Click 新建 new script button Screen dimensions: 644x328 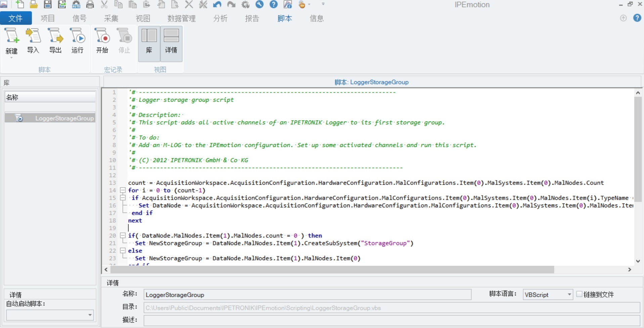pyautogui.click(x=11, y=41)
